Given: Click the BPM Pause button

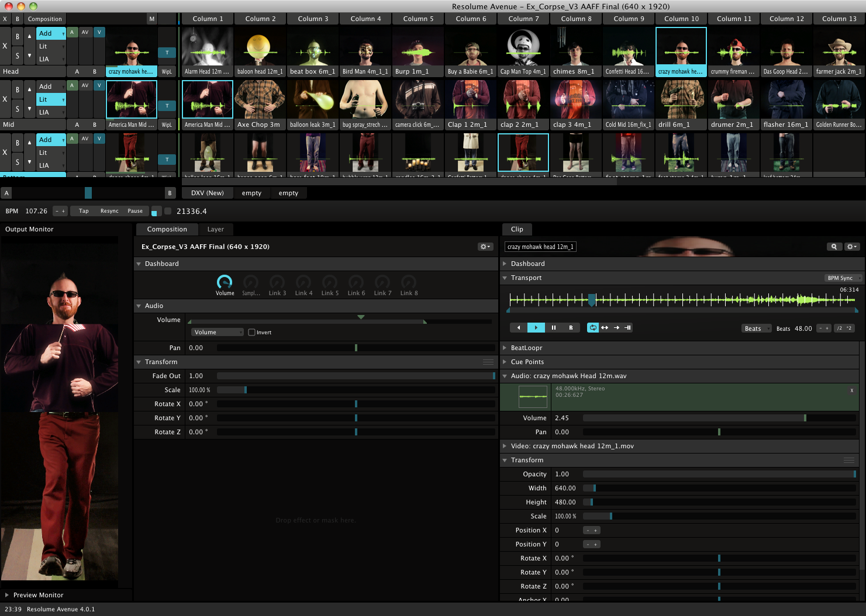Looking at the screenshot, I should click(x=135, y=211).
